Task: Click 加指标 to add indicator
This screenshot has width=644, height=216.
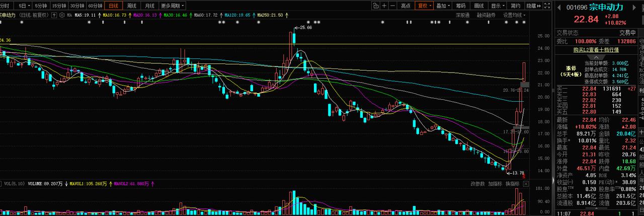Action: (x=495, y=184)
